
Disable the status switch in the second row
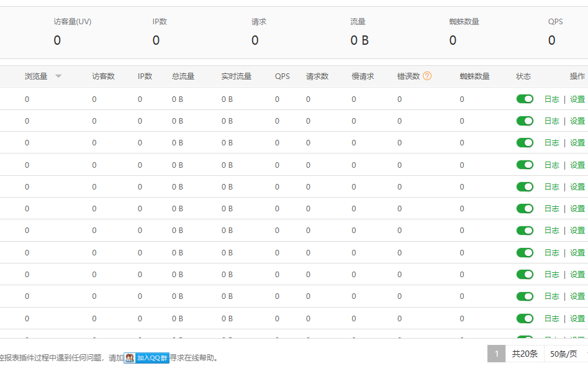(525, 121)
